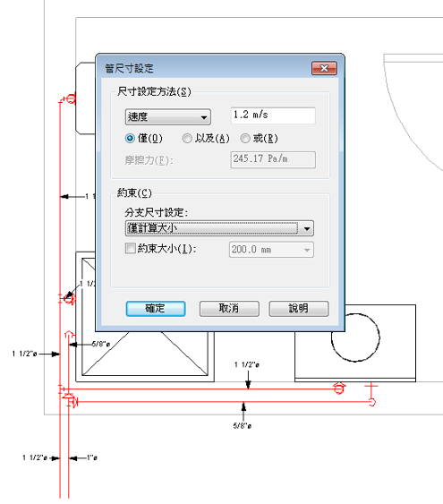
Task: Select the tee fitting at right end of lower pipe
Action: [x=371, y=395]
